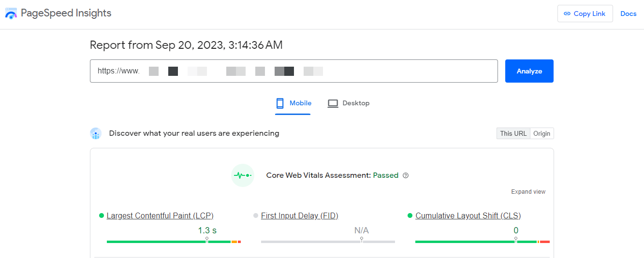
Task: Open First Input Delay (FID) link
Action: (x=300, y=215)
